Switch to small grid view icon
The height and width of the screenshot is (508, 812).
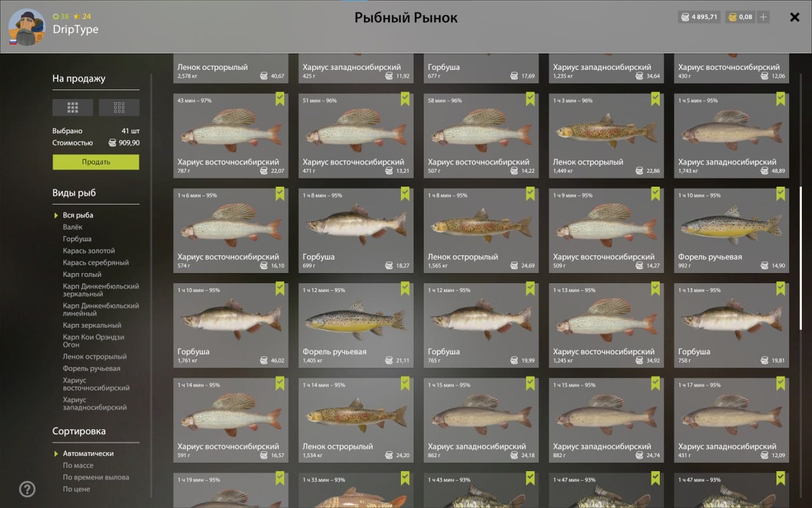click(x=119, y=107)
